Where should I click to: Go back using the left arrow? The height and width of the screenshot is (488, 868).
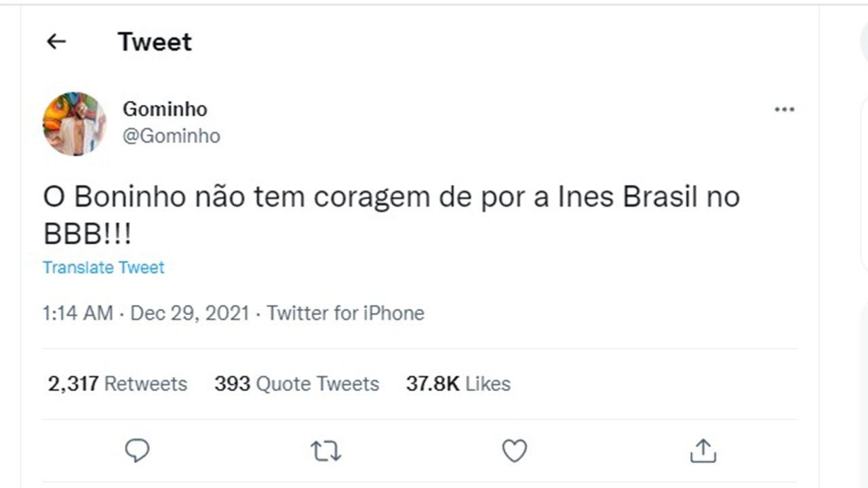tap(56, 42)
